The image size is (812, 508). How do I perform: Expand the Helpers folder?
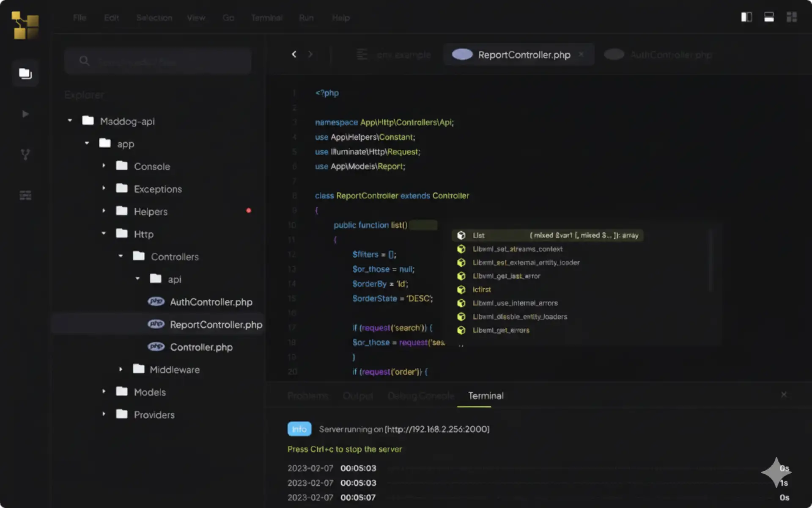(x=104, y=211)
